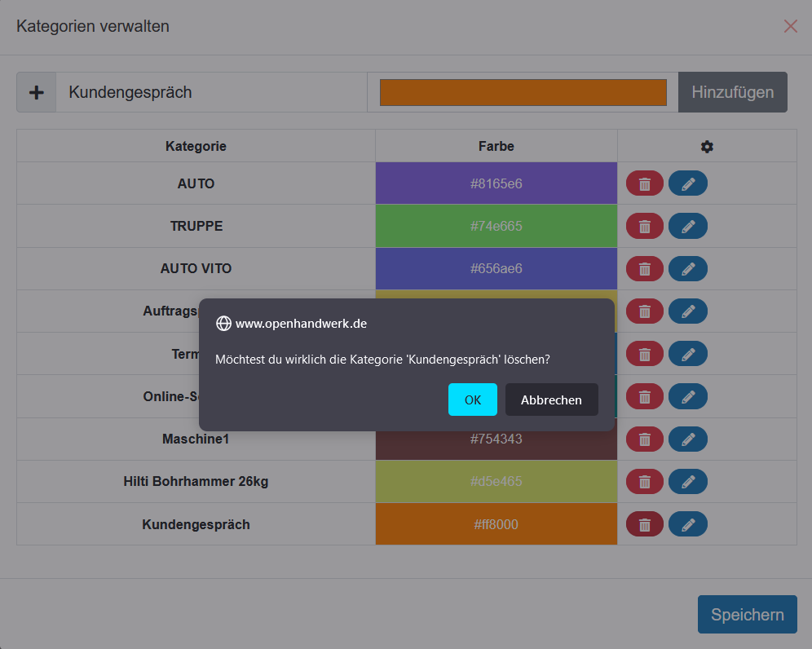Save changes with Speichern button

coord(747,615)
